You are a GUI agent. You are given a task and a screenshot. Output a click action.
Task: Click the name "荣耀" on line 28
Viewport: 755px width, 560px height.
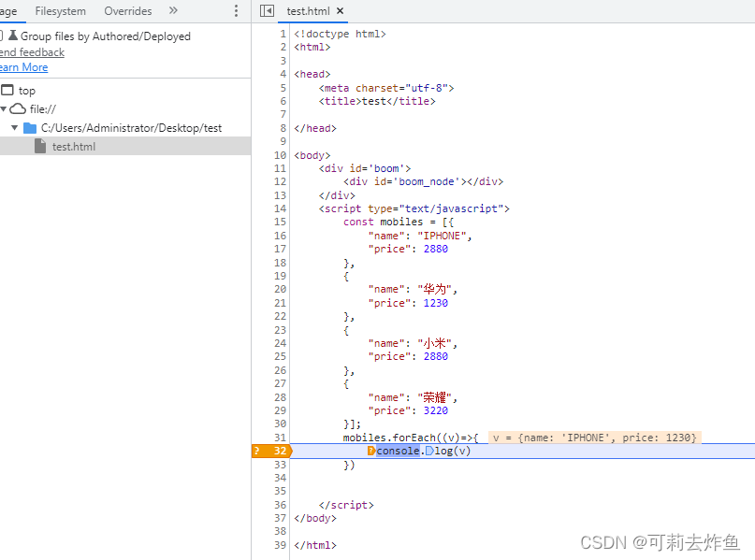pyautogui.click(x=435, y=397)
